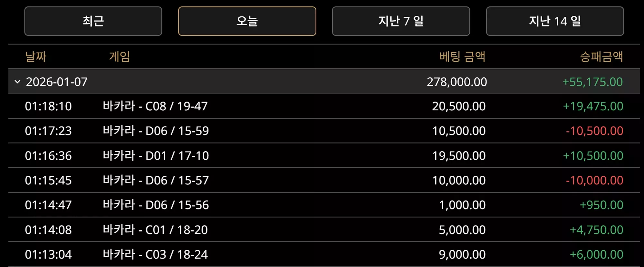The image size is (644, 267).
Task: Select the 오늘 tab
Action: click(x=247, y=21)
